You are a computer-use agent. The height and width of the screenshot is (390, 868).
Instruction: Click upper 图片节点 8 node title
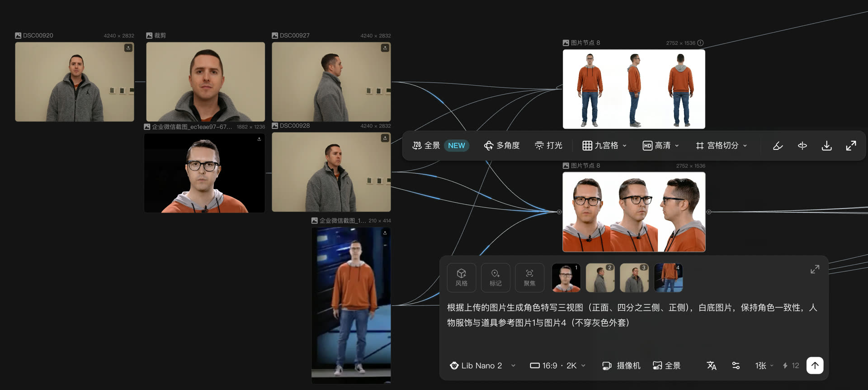tap(585, 43)
